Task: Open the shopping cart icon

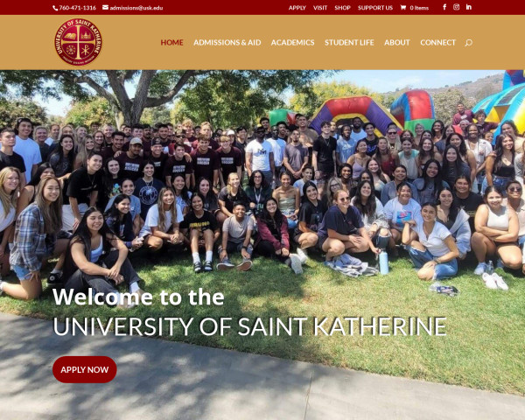Action: point(403,7)
